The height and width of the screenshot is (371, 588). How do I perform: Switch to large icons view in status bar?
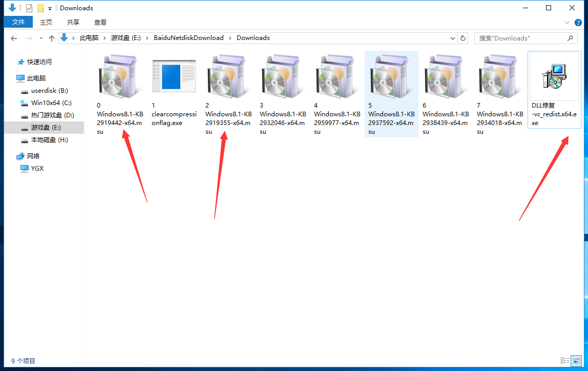tap(576, 361)
